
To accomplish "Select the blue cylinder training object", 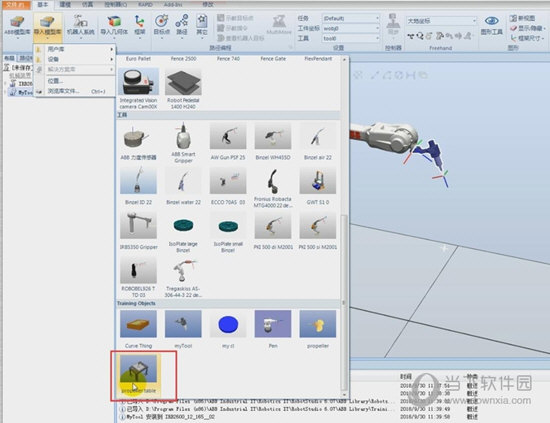I will point(228,329).
